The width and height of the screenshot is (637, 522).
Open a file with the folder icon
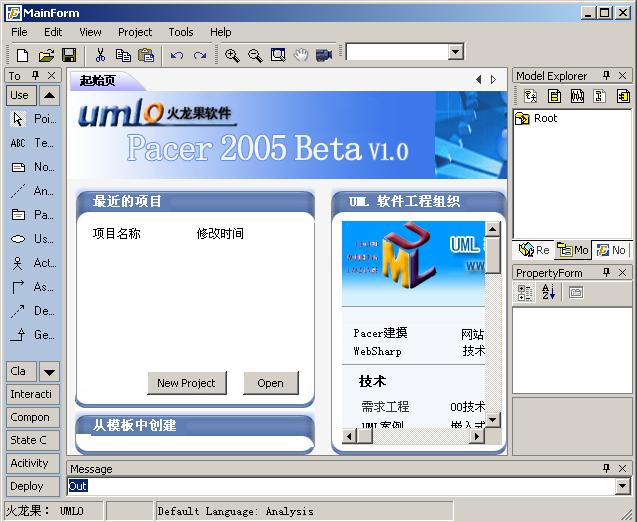(x=46, y=55)
